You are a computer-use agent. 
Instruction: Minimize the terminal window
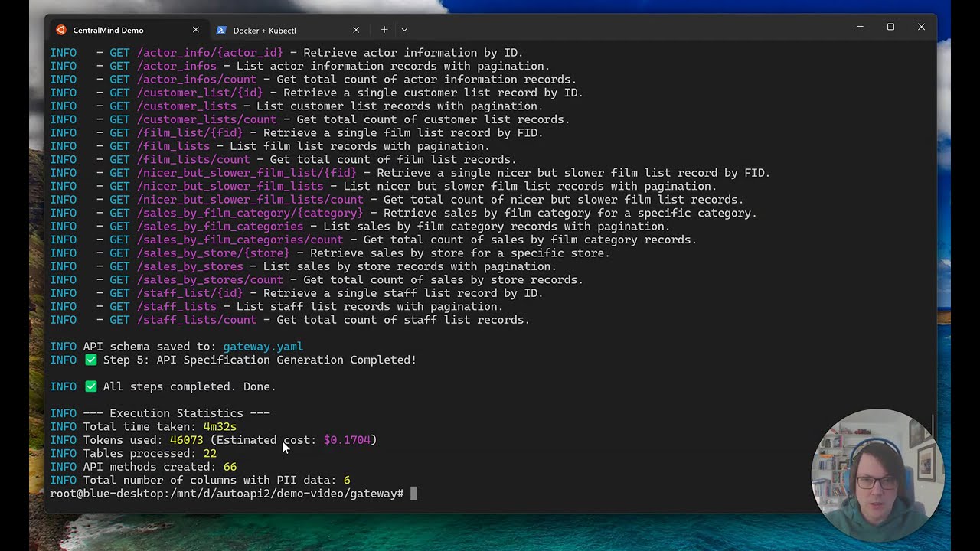click(860, 27)
